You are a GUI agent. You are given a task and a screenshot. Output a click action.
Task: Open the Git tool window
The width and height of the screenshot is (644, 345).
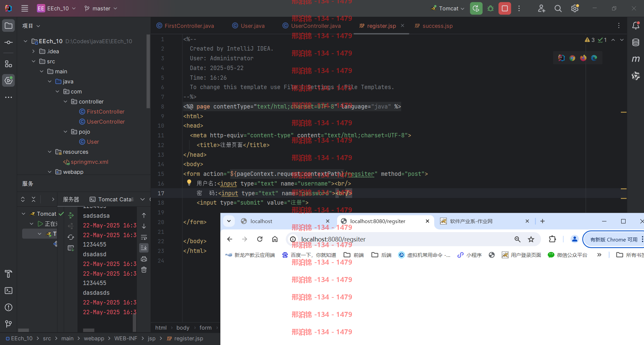click(9, 324)
